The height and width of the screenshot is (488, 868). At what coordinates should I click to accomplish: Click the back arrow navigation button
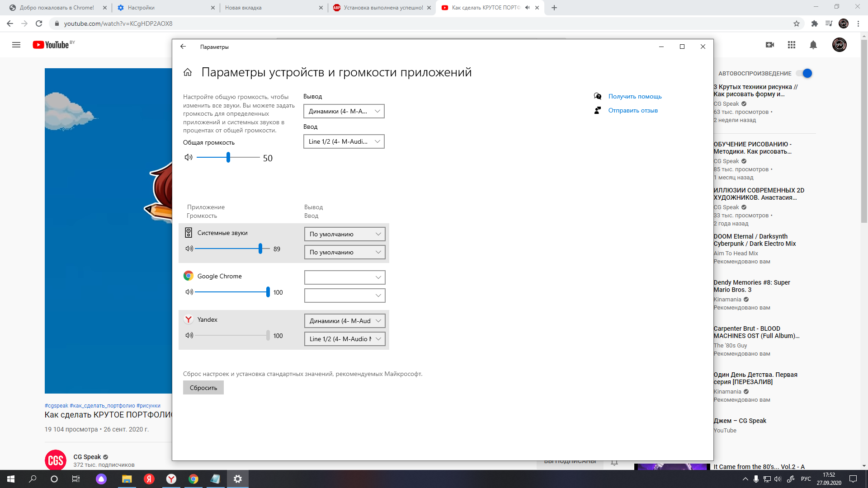pyautogui.click(x=183, y=47)
